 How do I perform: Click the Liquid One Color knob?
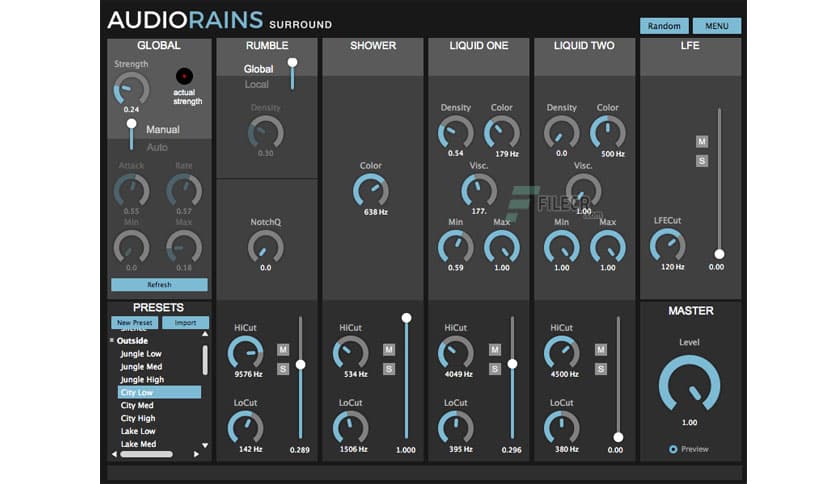502,132
